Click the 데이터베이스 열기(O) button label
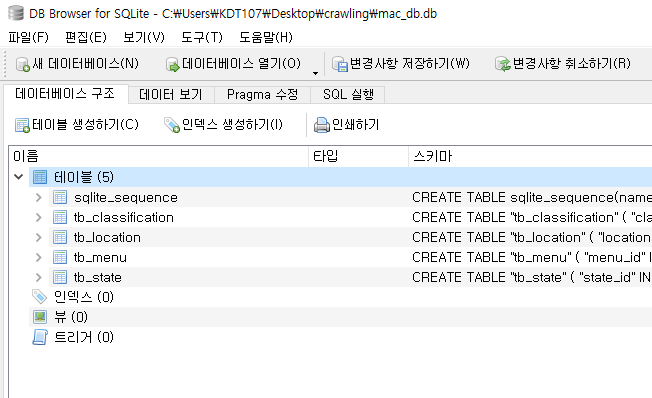The width and height of the screenshot is (652, 398). tap(241, 64)
